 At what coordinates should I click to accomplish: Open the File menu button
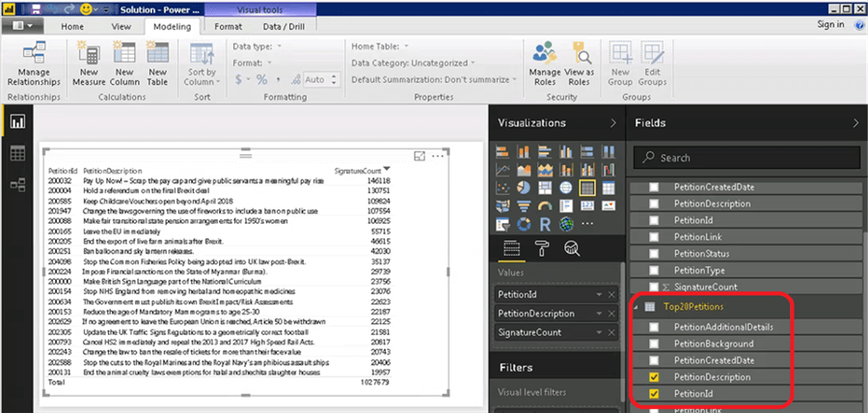tap(22, 26)
